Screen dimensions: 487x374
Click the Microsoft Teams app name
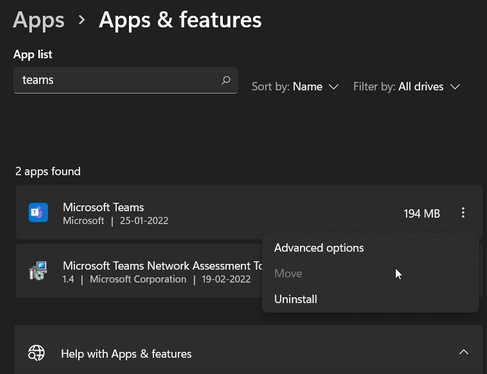(103, 207)
